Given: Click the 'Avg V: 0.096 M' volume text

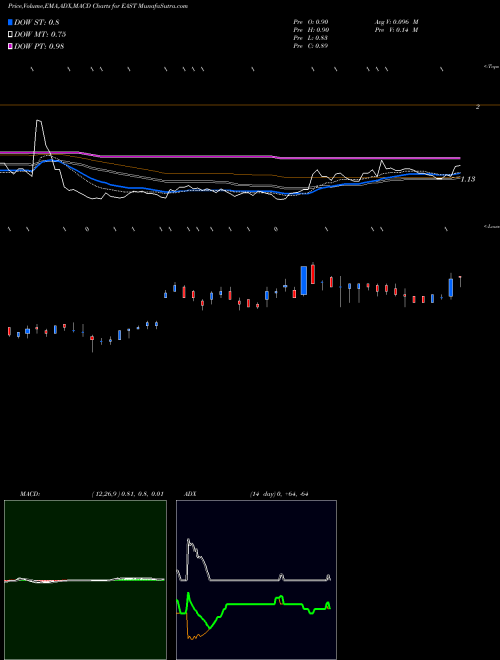Looking at the screenshot, I should click(396, 21).
